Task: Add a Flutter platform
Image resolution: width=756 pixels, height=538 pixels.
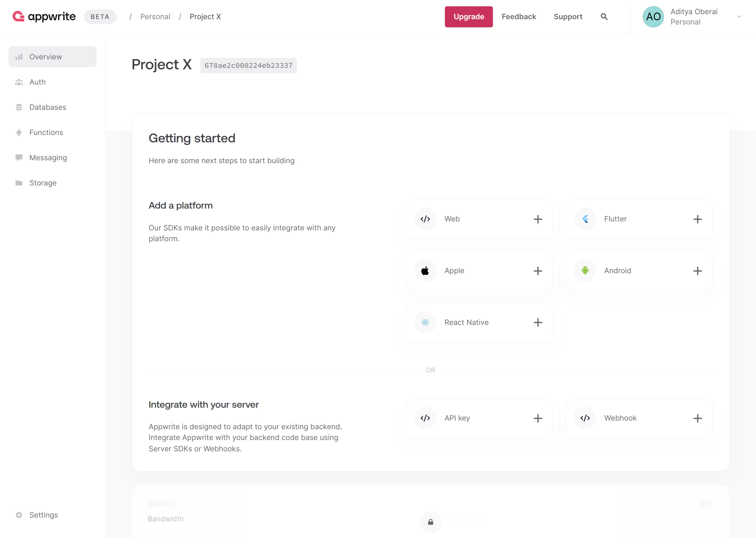Action: (x=698, y=219)
